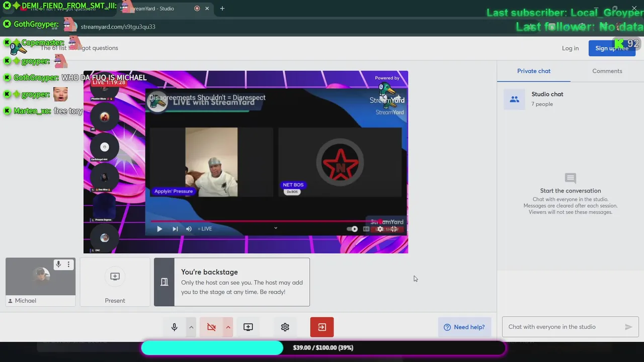Image resolution: width=644 pixels, height=362 pixels.
Task: Click the Start the conversation chat icon
Action: [571, 178]
